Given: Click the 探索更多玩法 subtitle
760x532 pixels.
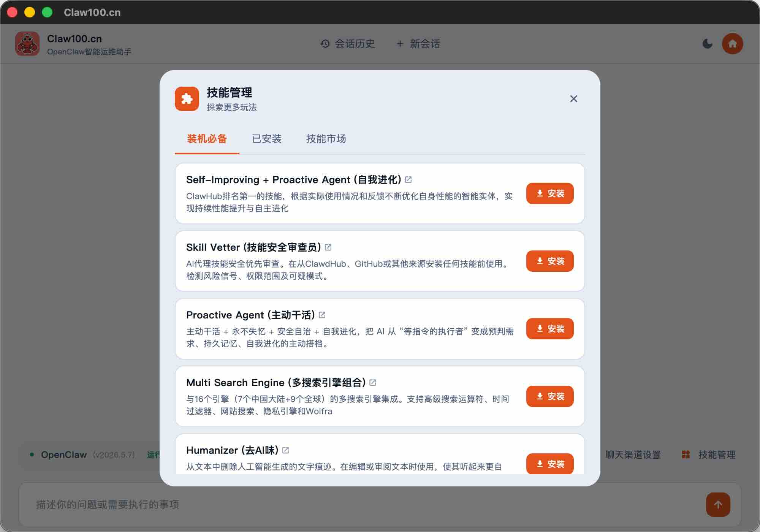Looking at the screenshot, I should pos(232,107).
